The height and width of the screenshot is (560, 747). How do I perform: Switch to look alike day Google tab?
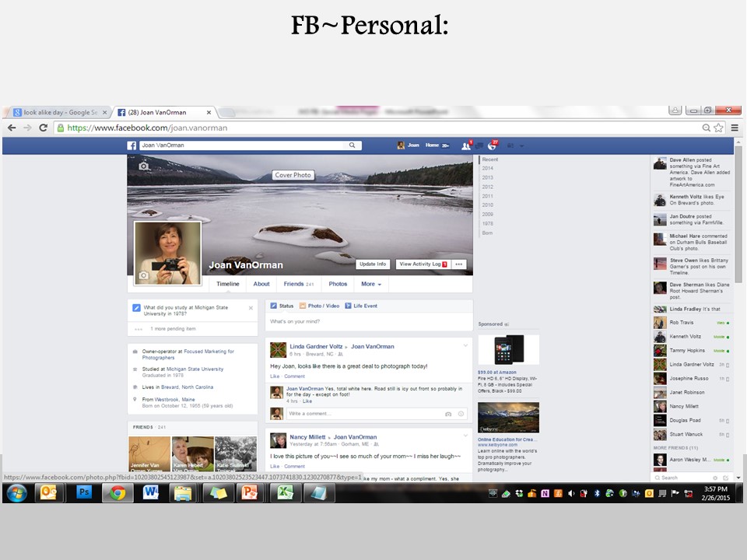click(60, 112)
